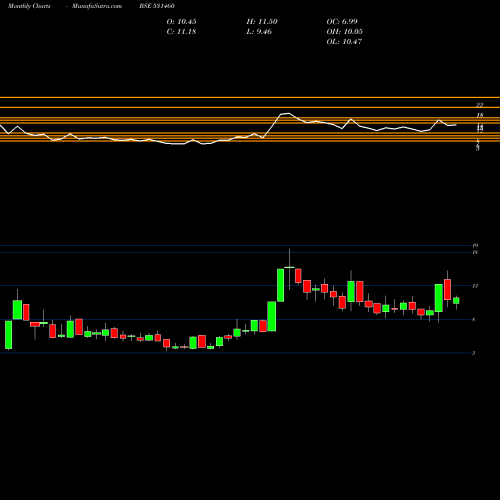Click the 'OL: 10.47' value
500x500 pixels.
pyautogui.click(x=344, y=42)
